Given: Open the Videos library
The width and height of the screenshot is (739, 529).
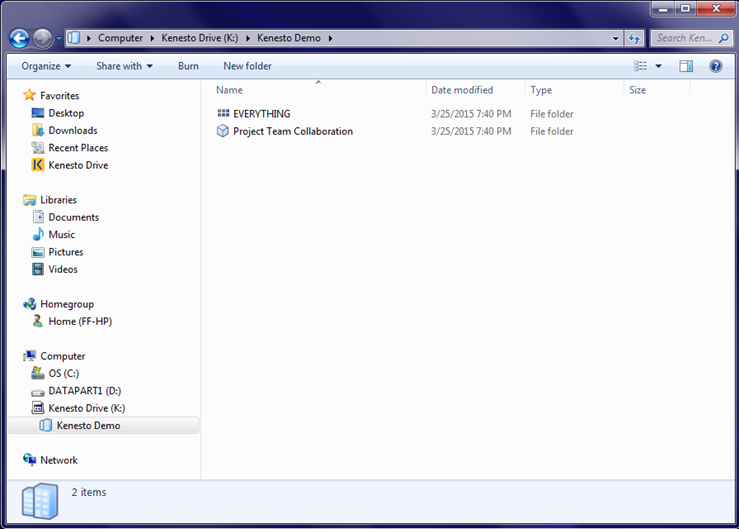Looking at the screenshot, I should coord(63,269).
